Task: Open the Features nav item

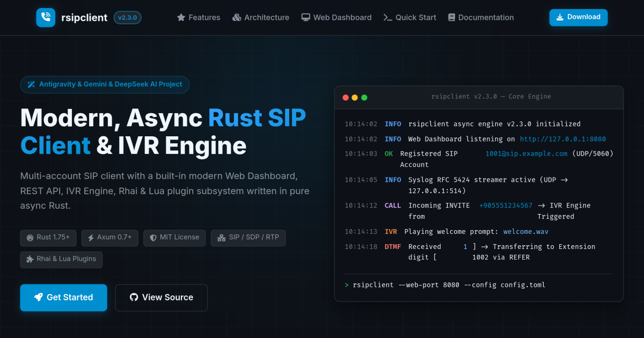Action: (x=199, y=18)
